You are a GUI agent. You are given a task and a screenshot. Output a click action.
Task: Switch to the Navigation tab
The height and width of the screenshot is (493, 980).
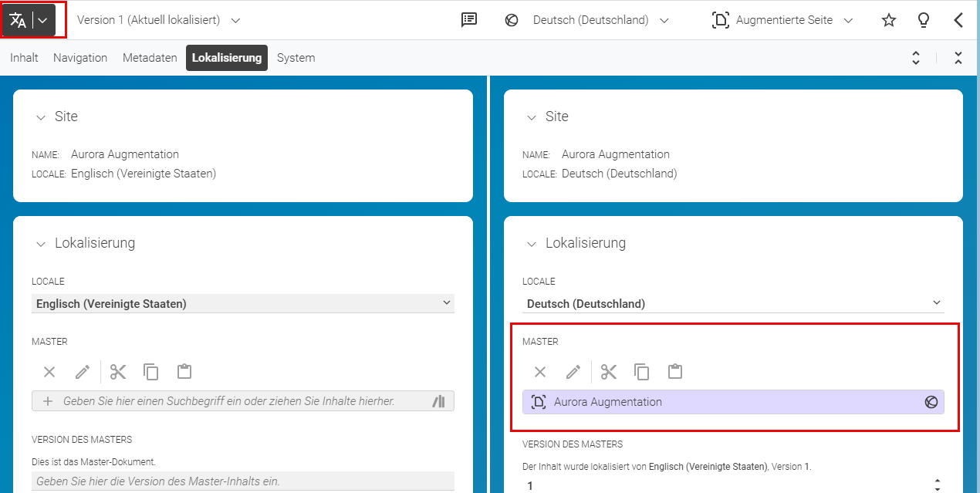pyautogui.click(x=80, y=58)
